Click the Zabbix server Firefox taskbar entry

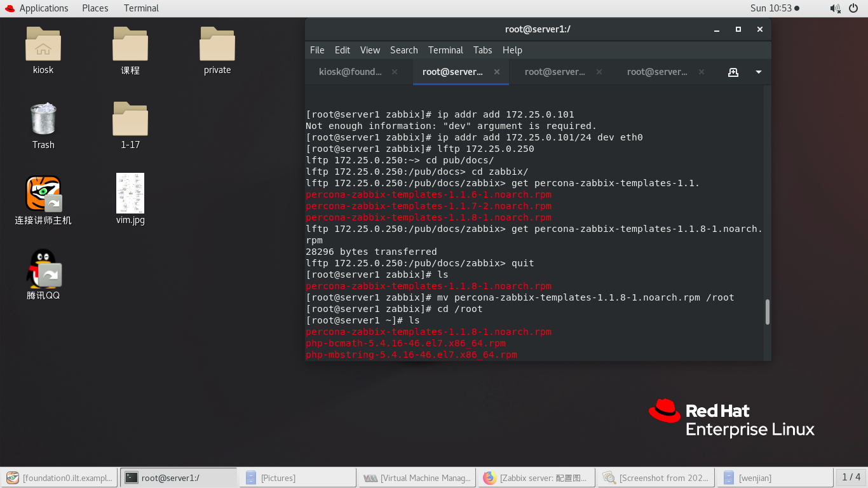pyautogui.click(x=536, y=477)
